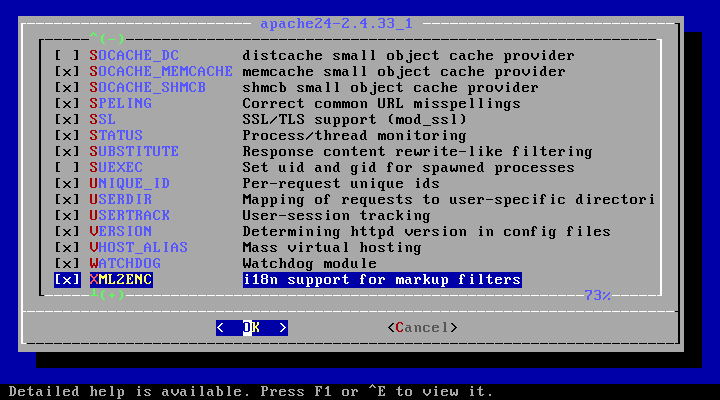The width and height of the screenshot is (720, 400).
Task: Select the STATUS option name
Action: pyautogui.click(x=116, y=135)
